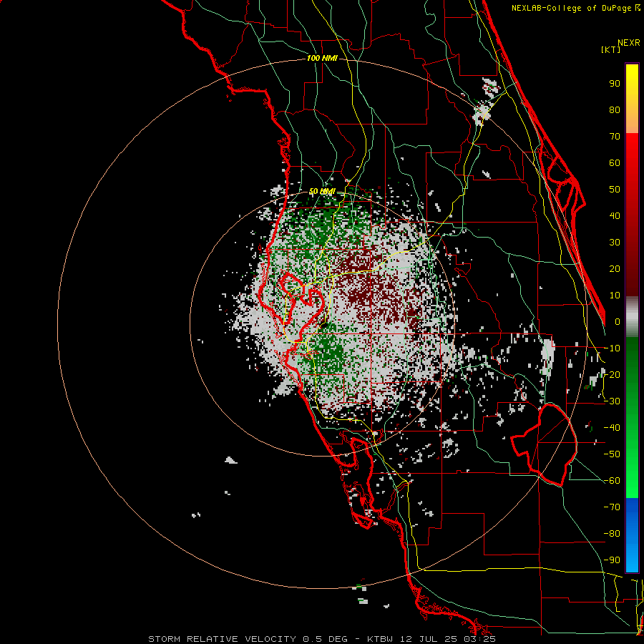The height and width of the screenshot is (644, 644).
Task: Click the positive 80 scale value
Action: [x=615, y=109]
